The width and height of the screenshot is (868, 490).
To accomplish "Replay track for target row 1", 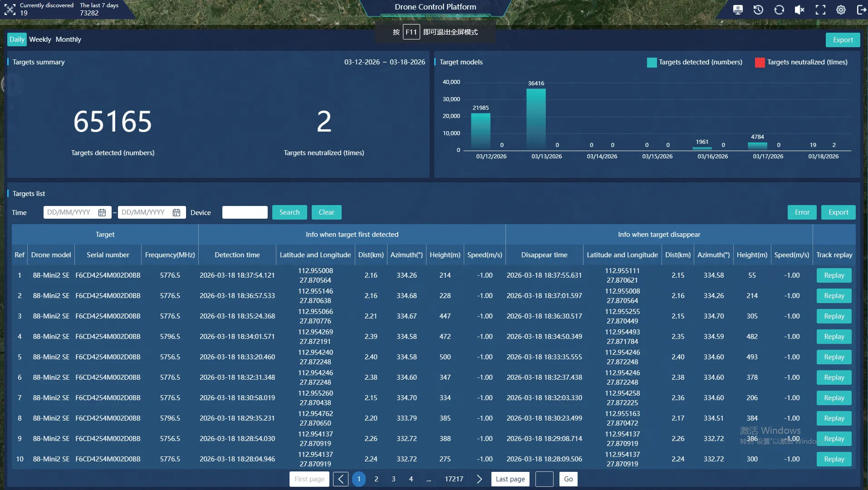I will coord(834,275).
